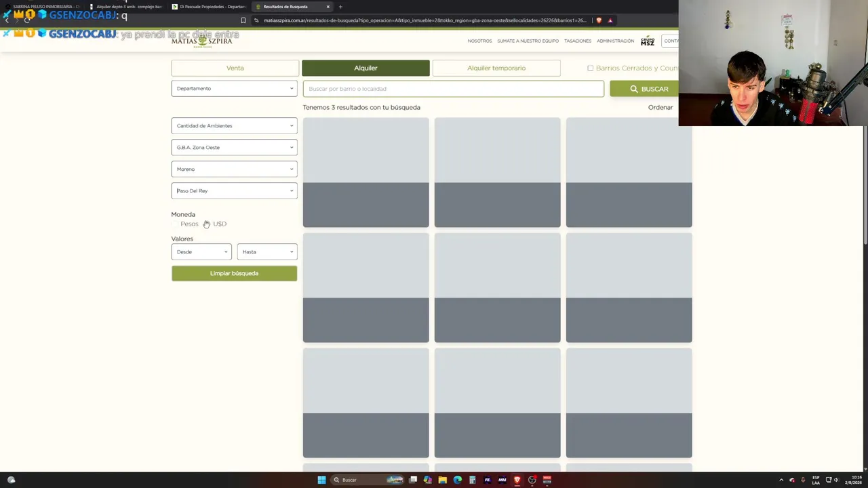Screen dimensions: 868x488
Task: Check the Barrios Cerrados y Countries checkbox
Action: [x=590, y=68]
